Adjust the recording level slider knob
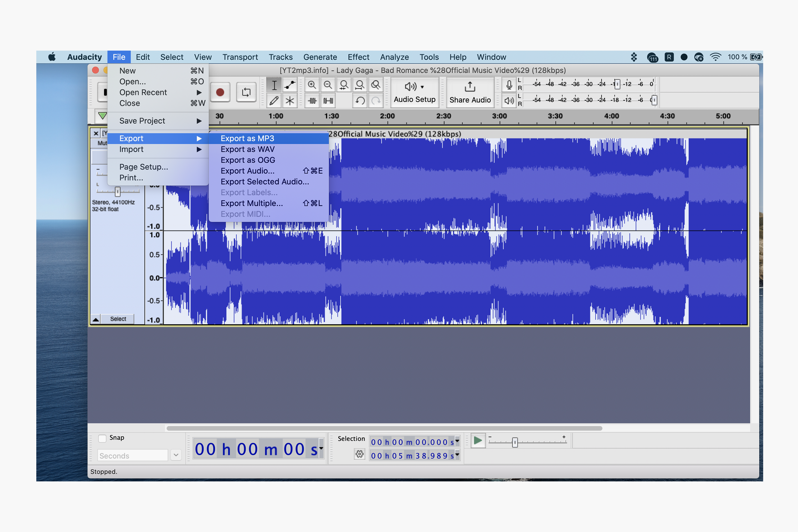This screenshot has width=798, height=532. (x=617, y=84)
